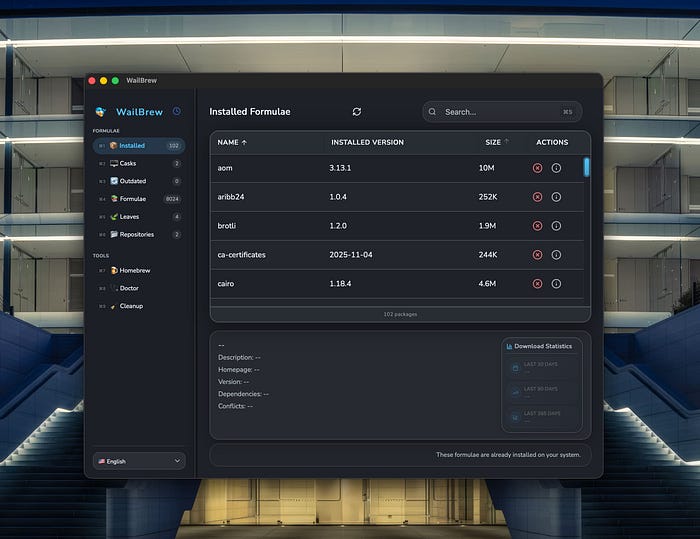Select the brotli row name
The height and width of the screenshot is (539, 700).
227,226
